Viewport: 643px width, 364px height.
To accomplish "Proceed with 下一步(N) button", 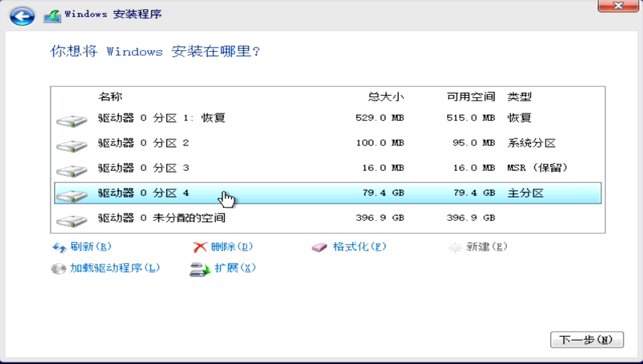I will tap(587, 340).
